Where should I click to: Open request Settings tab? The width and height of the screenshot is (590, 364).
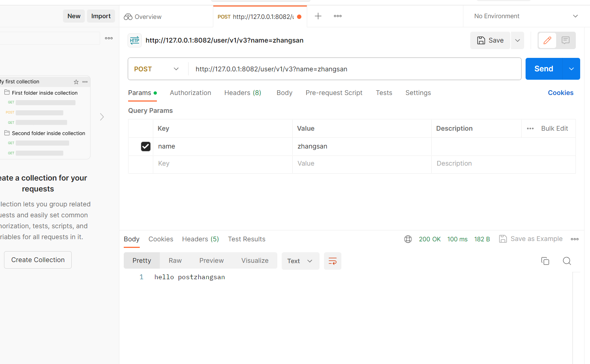(x=418, y=93)
